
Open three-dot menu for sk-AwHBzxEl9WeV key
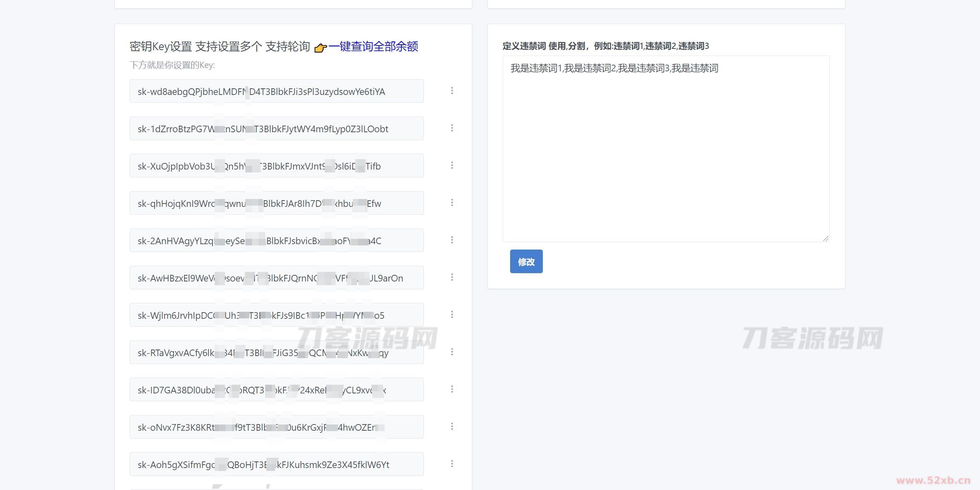[x=452, y=277]
